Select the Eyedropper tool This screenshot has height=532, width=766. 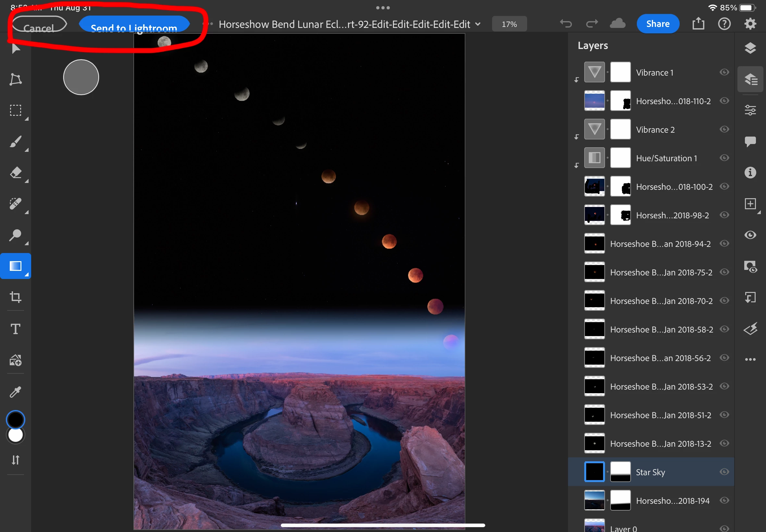click(15, 392)
